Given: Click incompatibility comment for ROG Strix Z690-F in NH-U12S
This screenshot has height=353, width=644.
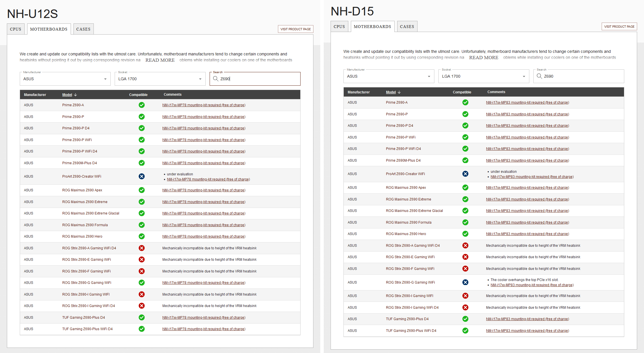Looking at the screenshot, I should click(210, 271).
